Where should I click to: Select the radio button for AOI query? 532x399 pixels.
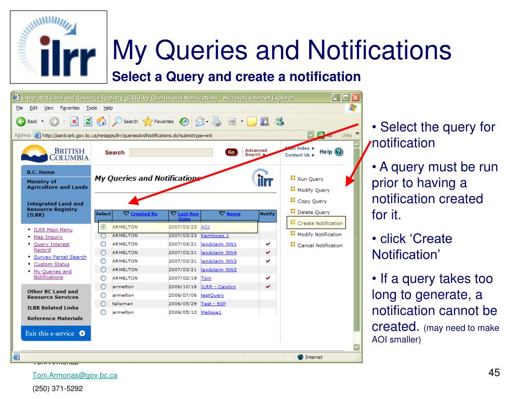[103, 227]
